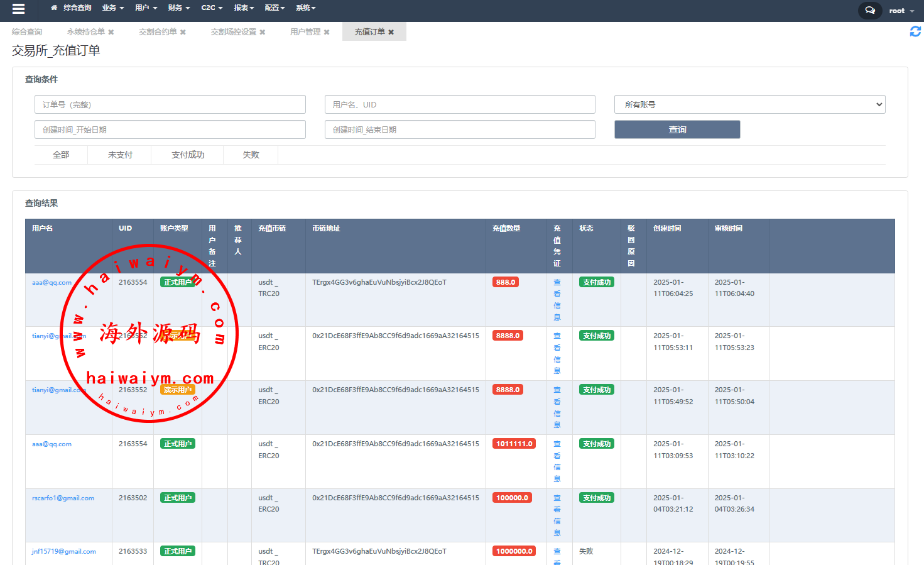Viewport: 924px width, 565px height.
Task: Close the 充值订单 tab
Action: click(x=391, y=32)
